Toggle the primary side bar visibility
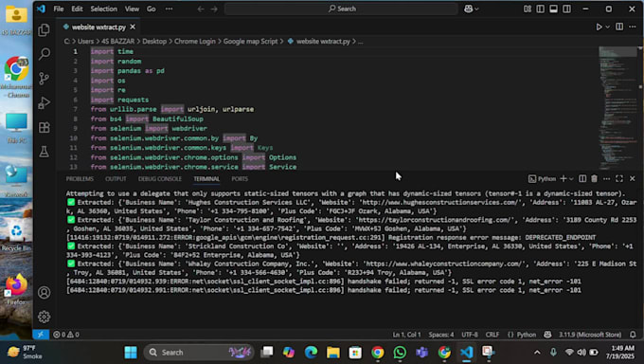Screen dimensions: 644x364 point(541,9)
